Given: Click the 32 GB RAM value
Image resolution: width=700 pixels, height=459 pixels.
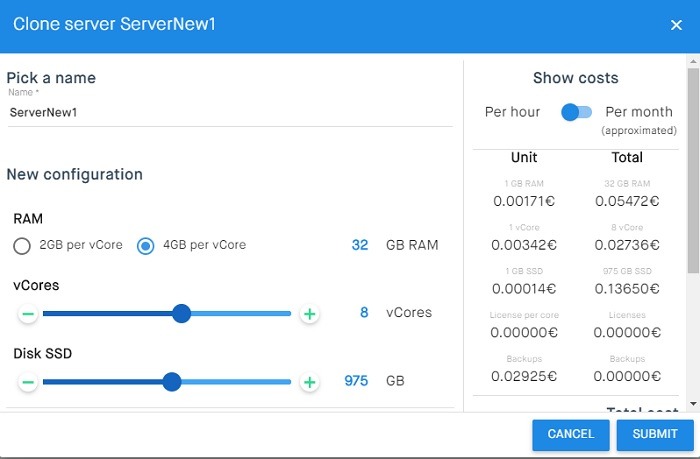Looking at the screenshot, I should (360, 245).
